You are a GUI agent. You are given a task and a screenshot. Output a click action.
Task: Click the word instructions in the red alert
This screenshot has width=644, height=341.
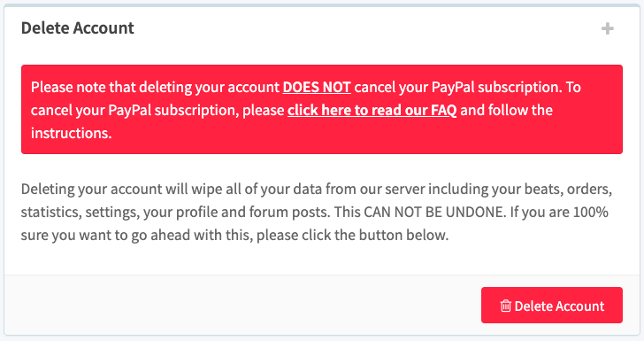pos(71,133)
